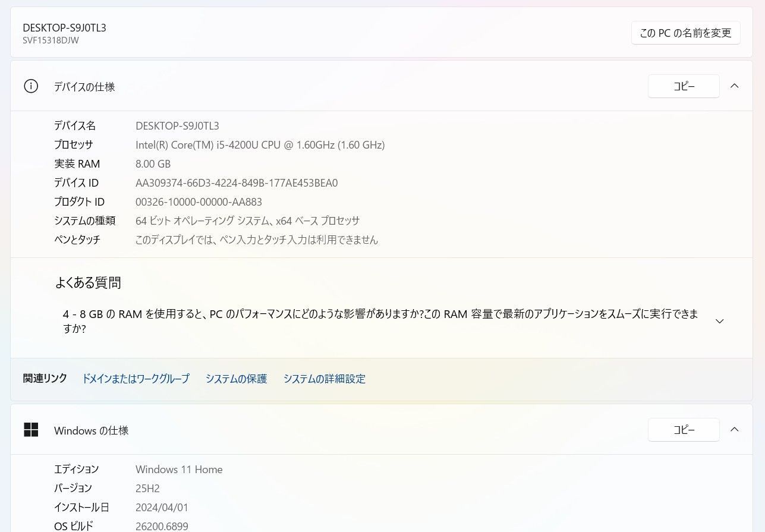Open the ドメインまたはワークグループ link
Viewport: 765px width, 532px height.
click(136, 379)
